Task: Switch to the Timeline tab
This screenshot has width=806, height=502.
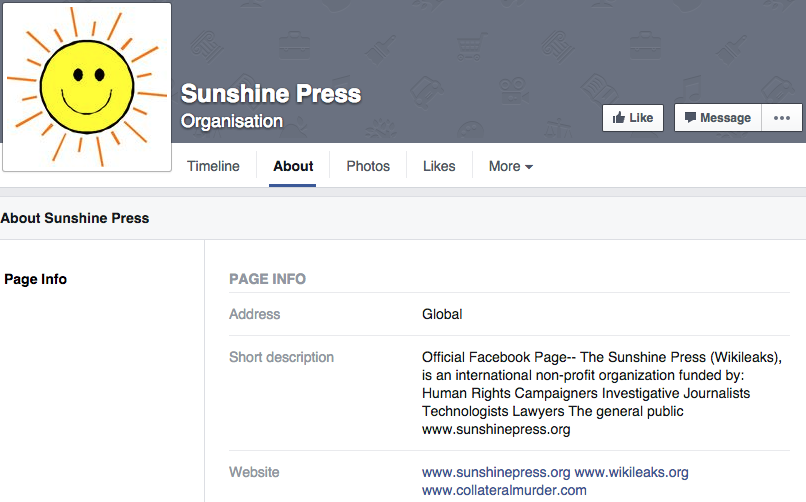Action: 213,166
